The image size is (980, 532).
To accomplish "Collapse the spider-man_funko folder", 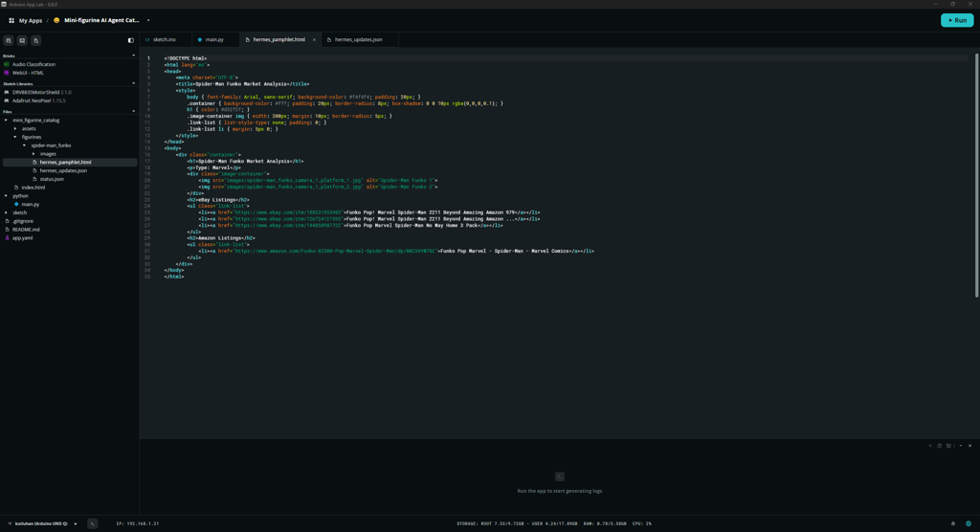I will point(24,145).
